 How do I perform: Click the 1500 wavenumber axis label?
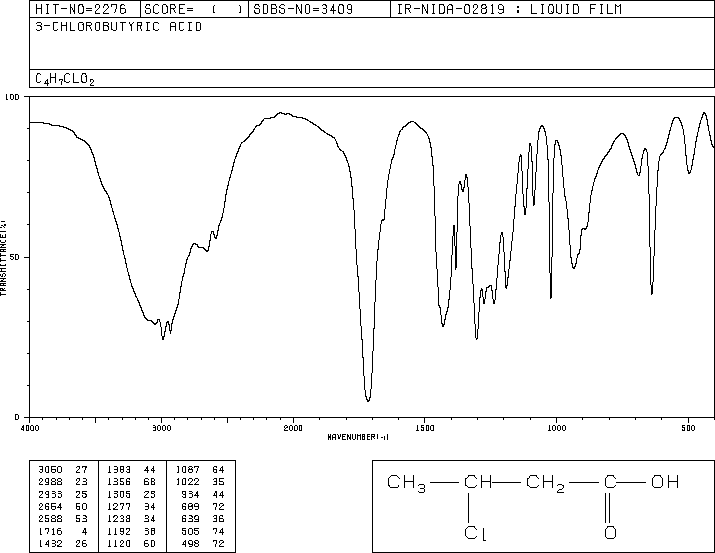tap(425, 428)
